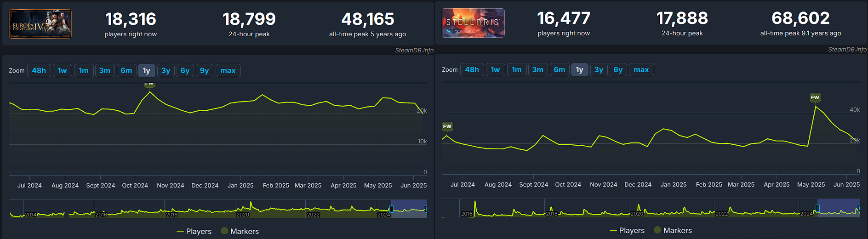
Task: Set Stellaris chart zoom to 1m
Action: pyautogui.click(x=517, y=69)
